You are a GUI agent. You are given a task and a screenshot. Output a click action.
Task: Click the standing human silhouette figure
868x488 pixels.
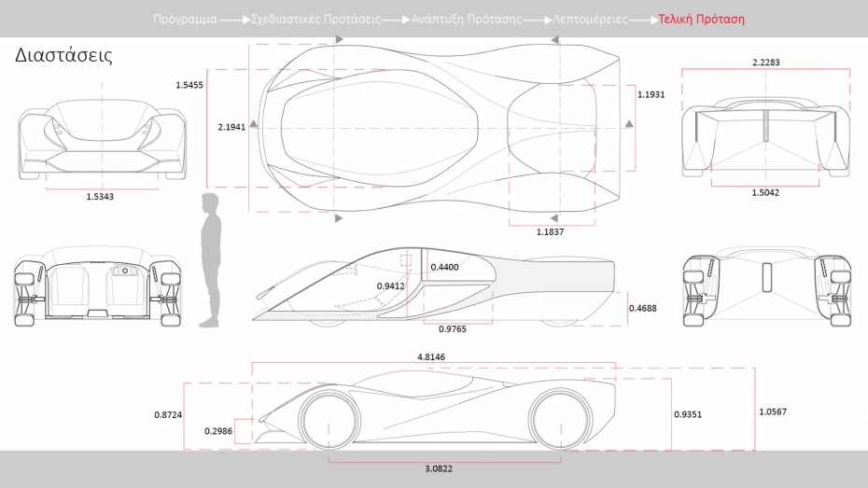210,260
